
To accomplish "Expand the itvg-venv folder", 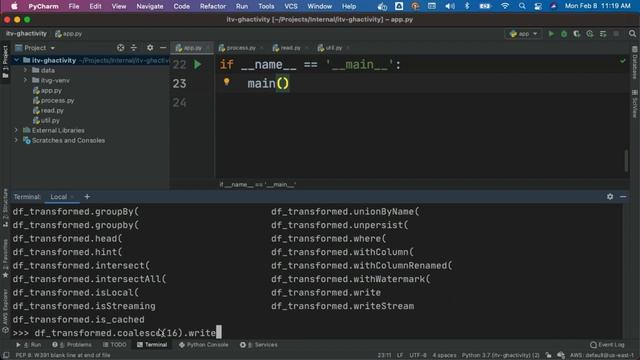I will pos(25,80).
